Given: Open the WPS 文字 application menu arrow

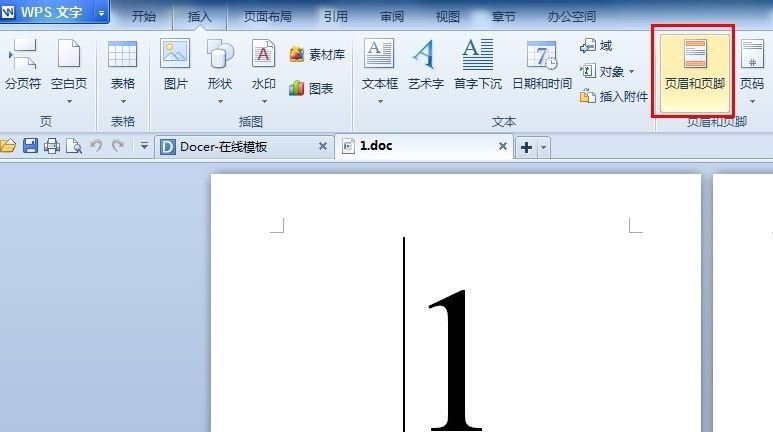Looking at the screenshot, I should (x=101, y=13).
